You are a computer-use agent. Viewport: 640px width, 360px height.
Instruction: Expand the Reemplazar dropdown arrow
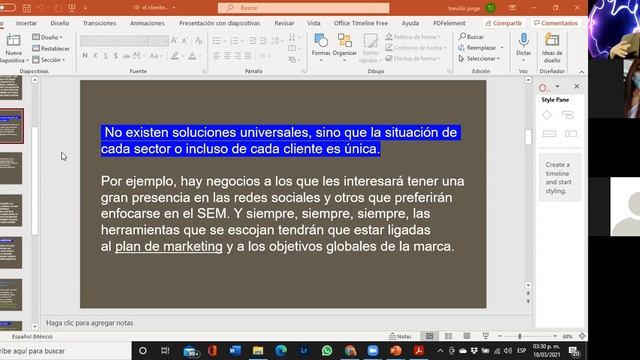(502, 48)
